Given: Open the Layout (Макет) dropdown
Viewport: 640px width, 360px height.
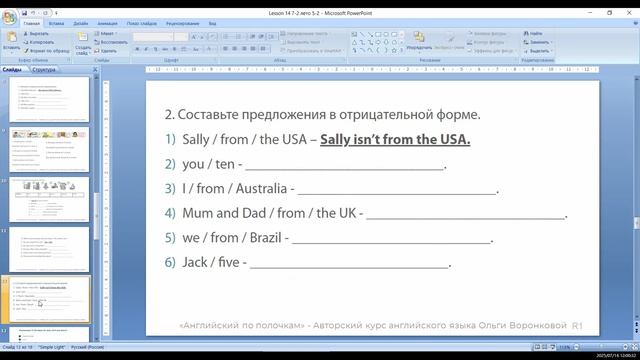Looking at the screenshot, I should tap(106, 33).
